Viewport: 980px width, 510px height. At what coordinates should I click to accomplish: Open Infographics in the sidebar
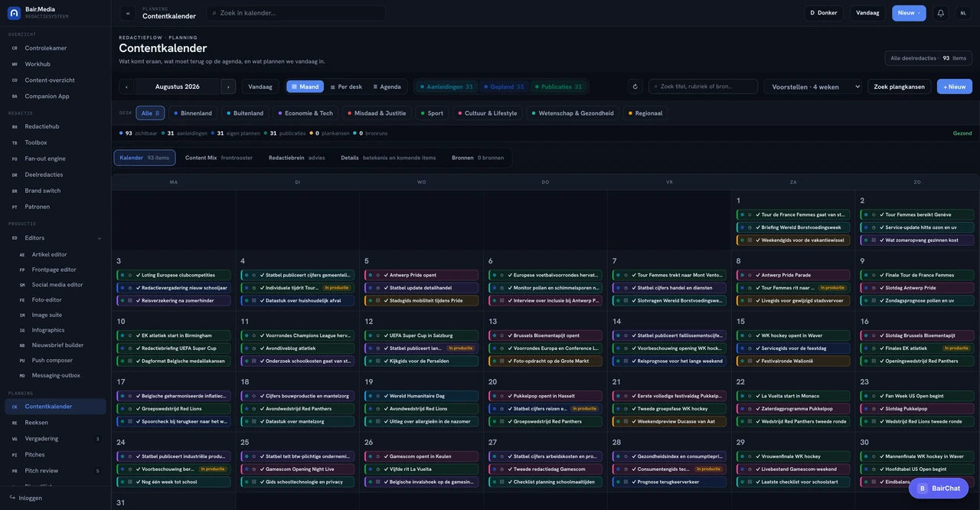tap(60, 330)
